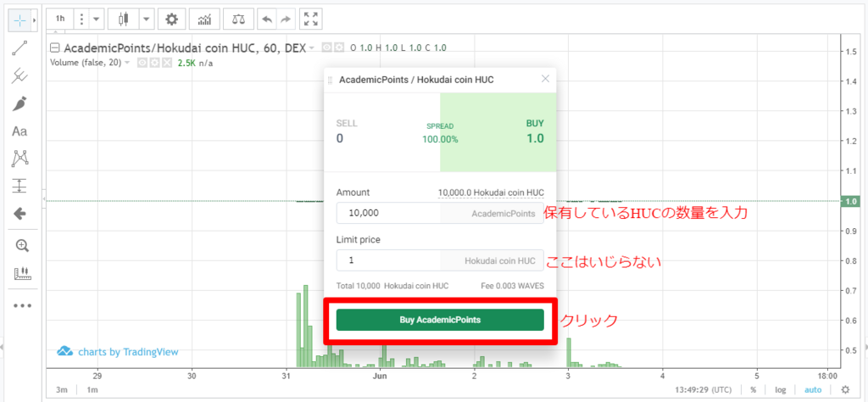Click the 1.0 current price label on axis

pos(850,202)
